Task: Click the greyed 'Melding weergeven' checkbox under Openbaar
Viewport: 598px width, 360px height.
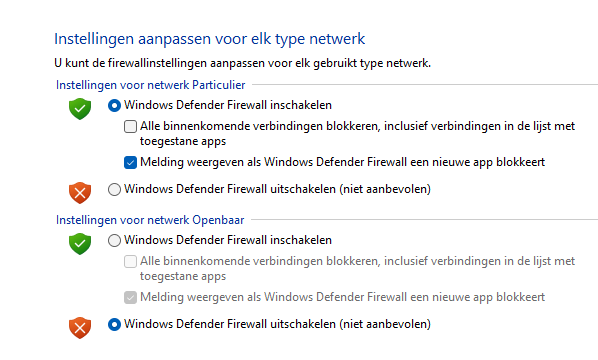Action: click(130, 297)
